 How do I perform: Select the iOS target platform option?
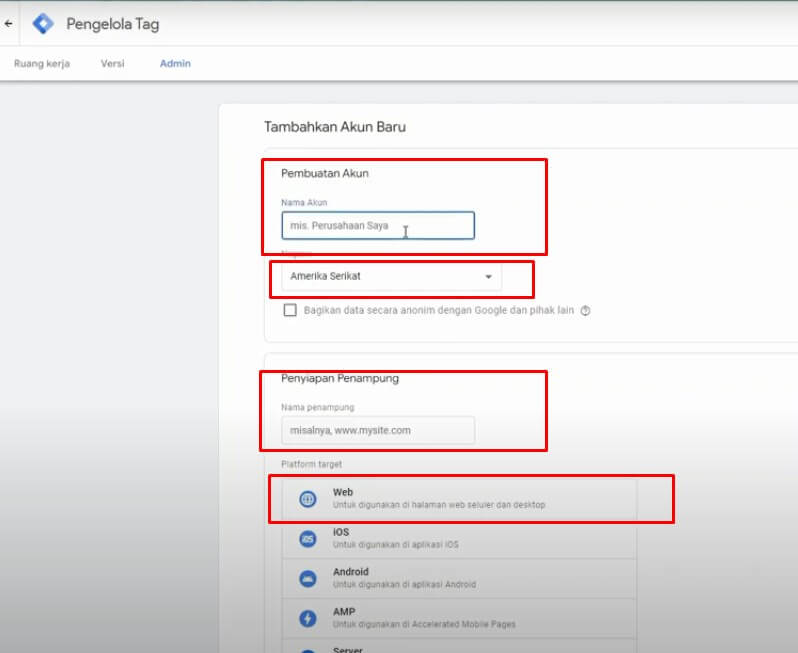[459, 538]
